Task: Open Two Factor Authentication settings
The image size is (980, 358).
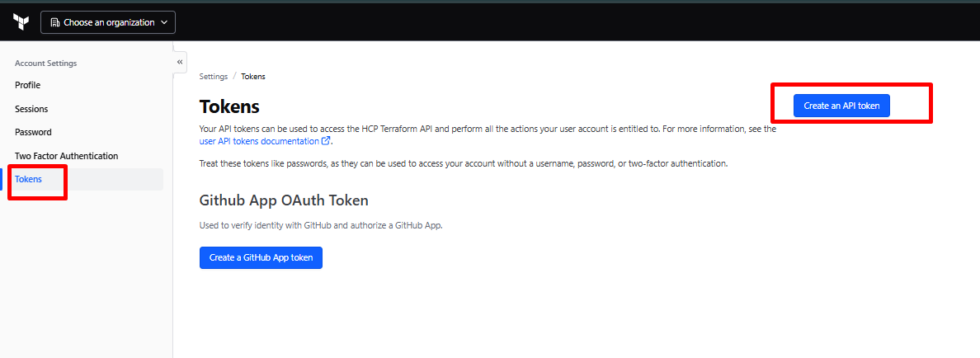Action: coord(66,156)
